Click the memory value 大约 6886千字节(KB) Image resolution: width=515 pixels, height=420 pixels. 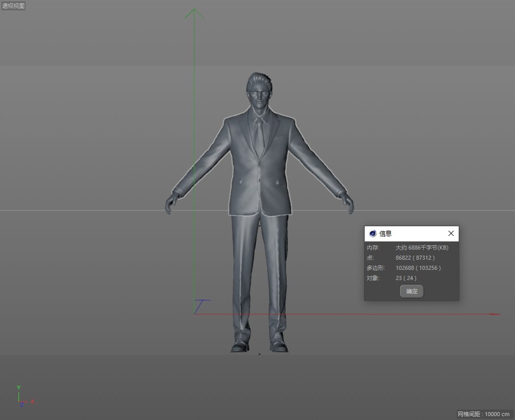click(422, 248)
